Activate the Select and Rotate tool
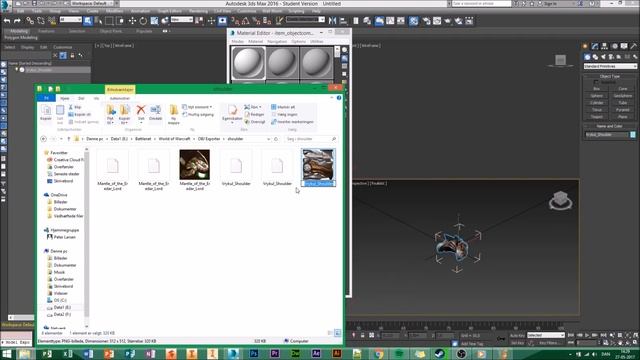This screenshot has height=360, width=640. pyautogui.click(x=143, y=20)
